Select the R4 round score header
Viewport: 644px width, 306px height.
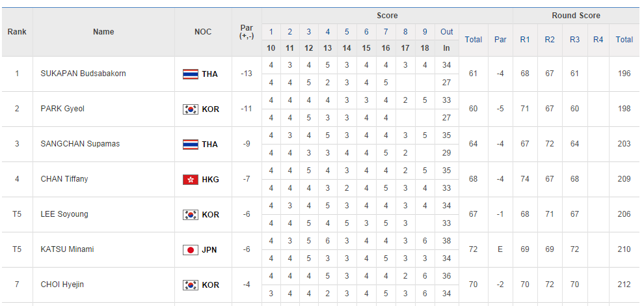(x=598, y=40)
